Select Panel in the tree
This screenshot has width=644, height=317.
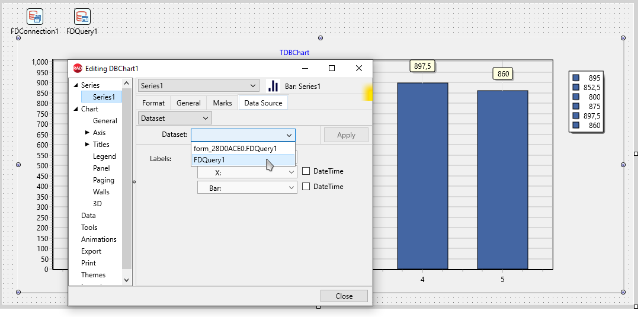(x=101, y=168)
